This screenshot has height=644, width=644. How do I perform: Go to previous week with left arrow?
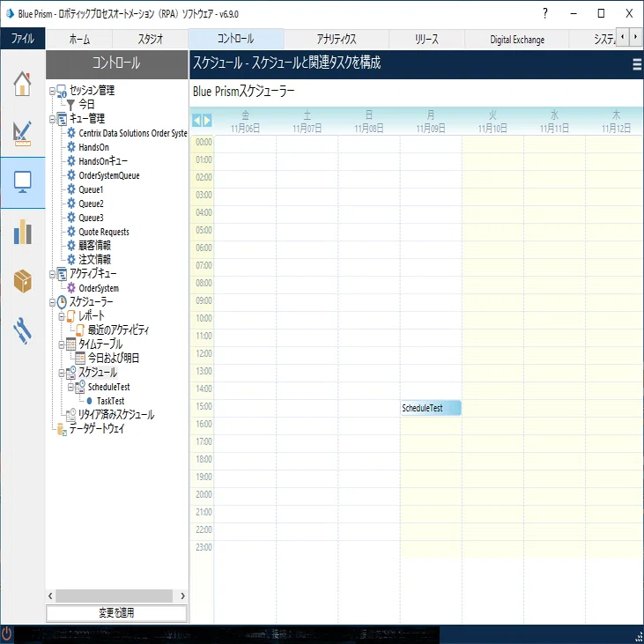coord(196,121)
